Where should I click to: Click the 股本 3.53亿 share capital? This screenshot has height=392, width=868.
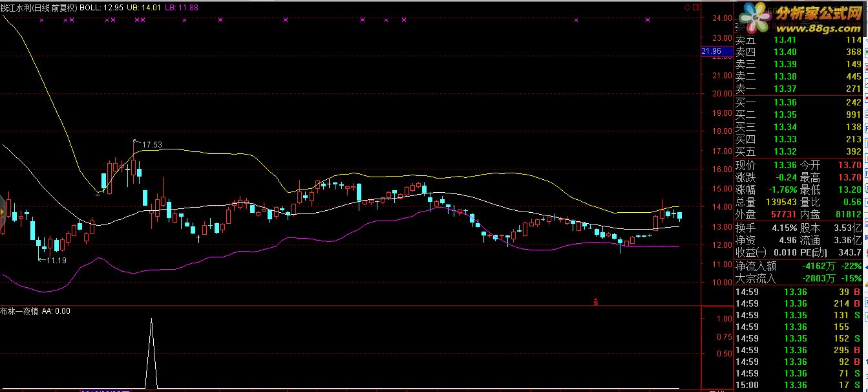(x=831, y=228)
